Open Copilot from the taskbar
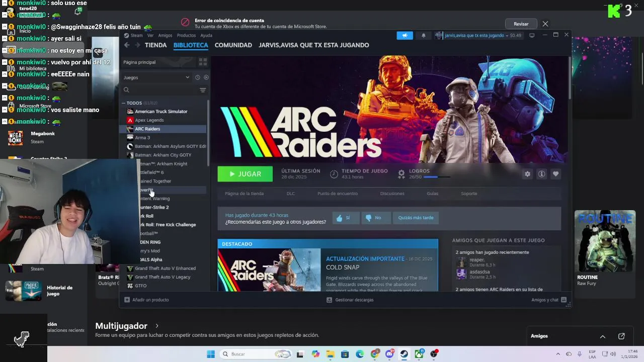 315,354
